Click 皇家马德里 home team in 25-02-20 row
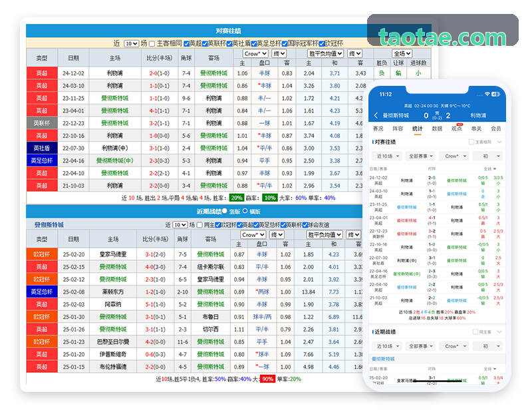Image resolution: width=532 pixels, height=416 pixels. (x=113, y=254)
